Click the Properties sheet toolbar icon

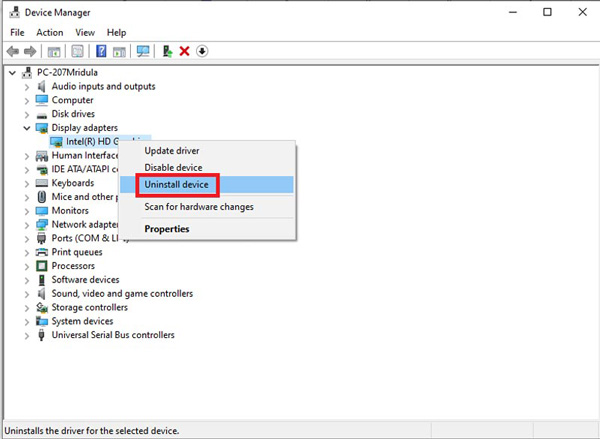[77, 51]
